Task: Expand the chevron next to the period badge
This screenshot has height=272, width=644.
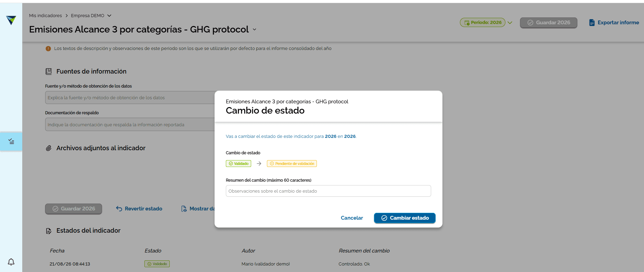Action: pyautogui.click(x=510, y=23)
